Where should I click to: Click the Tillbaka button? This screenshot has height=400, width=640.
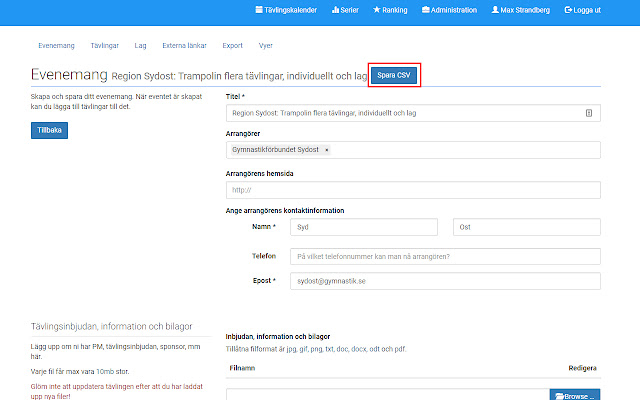[x=49, y=130]
